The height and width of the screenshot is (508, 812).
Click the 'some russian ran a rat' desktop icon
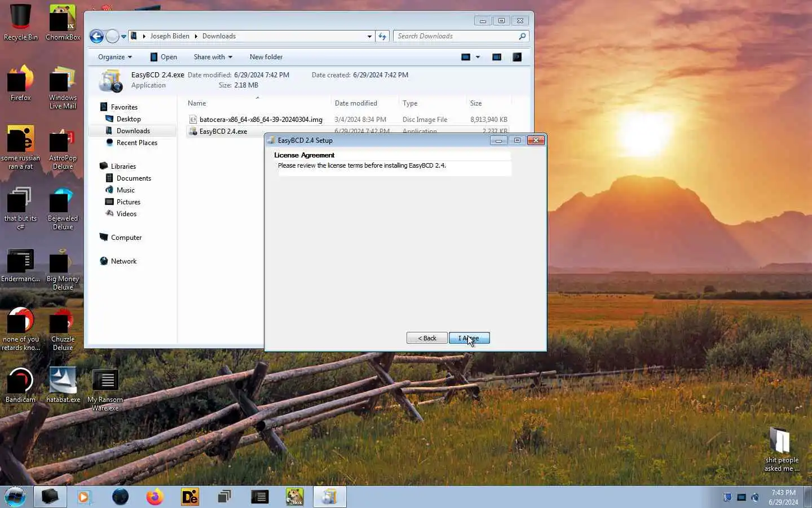click(x=21, y=148)
